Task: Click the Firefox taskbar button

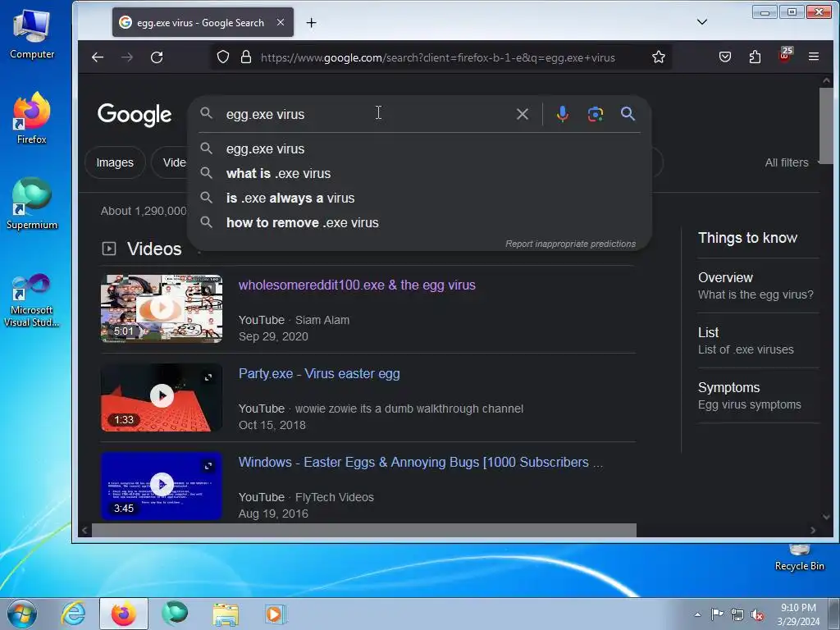Action: point(124,614)
